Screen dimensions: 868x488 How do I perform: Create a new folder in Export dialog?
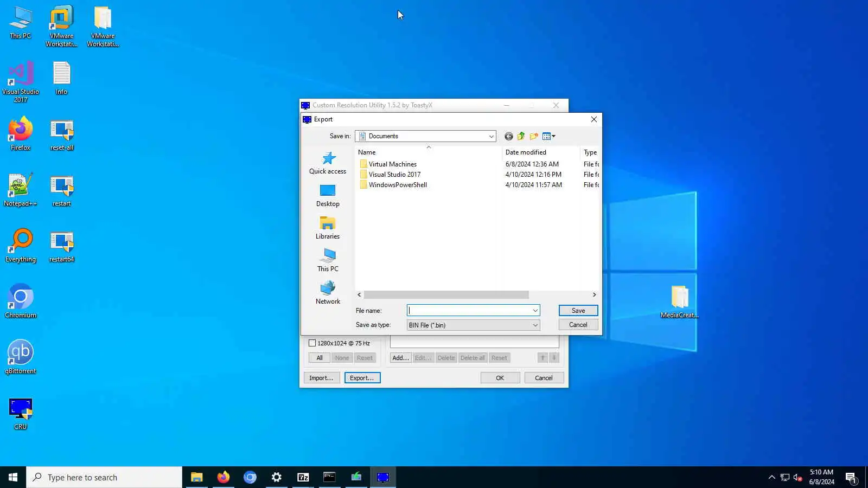[x=534, y=136]
